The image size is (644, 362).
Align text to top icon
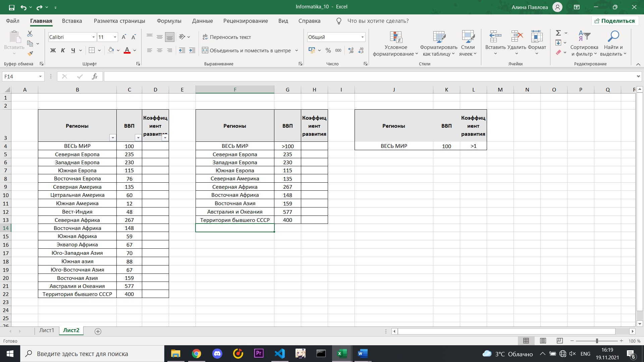click(150, 37)
